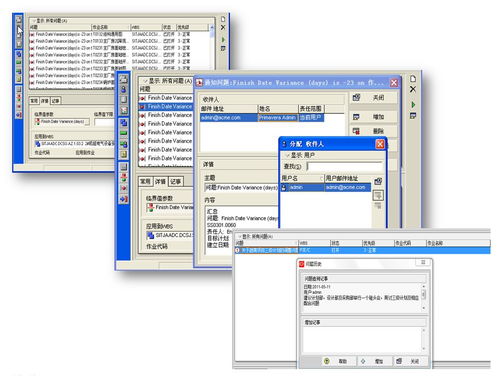Sort by the 用户名 column header
Image resolution: width=499 pixels, height=376 pixels.
click(x=302, y=178)
